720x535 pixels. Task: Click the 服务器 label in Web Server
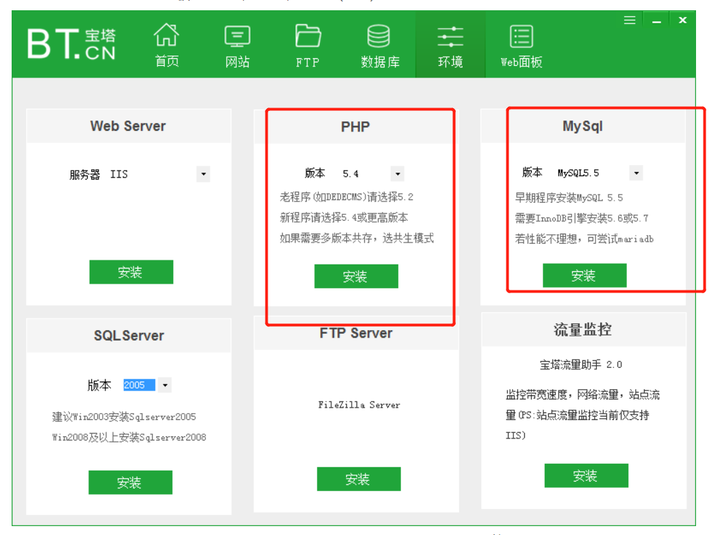[x=84, y=175]
